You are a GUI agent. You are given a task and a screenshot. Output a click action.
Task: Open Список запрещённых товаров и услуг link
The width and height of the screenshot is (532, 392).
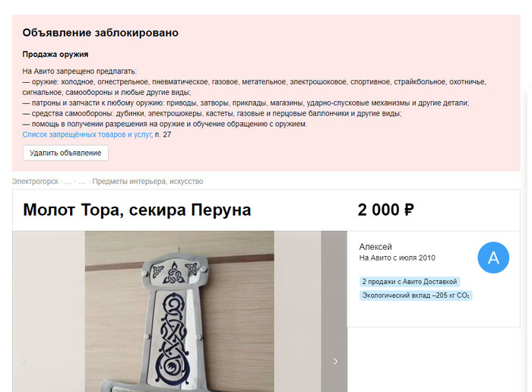[x=87, y=134]
